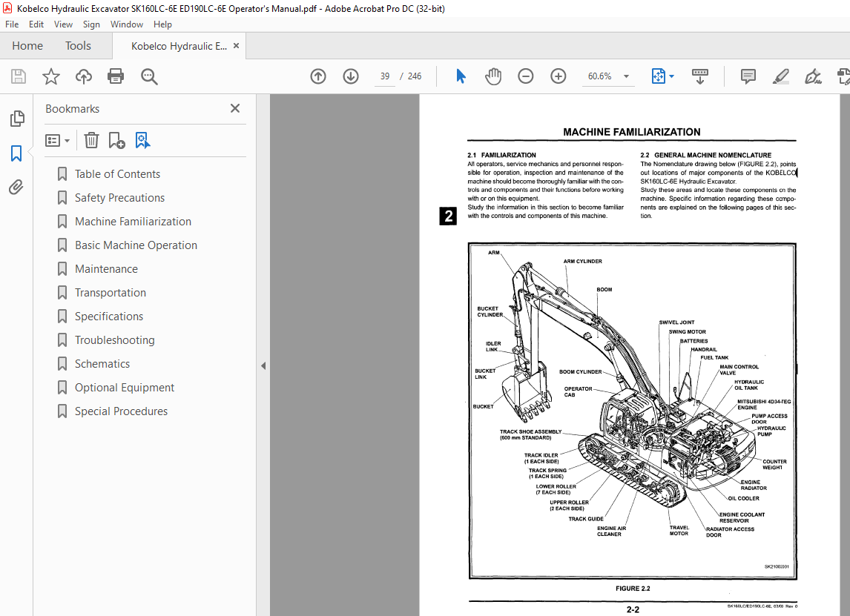The image size is (850, 616).
Task: Activate the Hand pan tool
Action: tap(493, 76)
